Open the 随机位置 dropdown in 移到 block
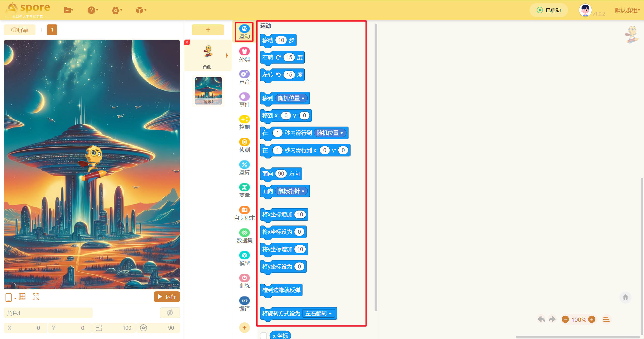 point(291,98)
